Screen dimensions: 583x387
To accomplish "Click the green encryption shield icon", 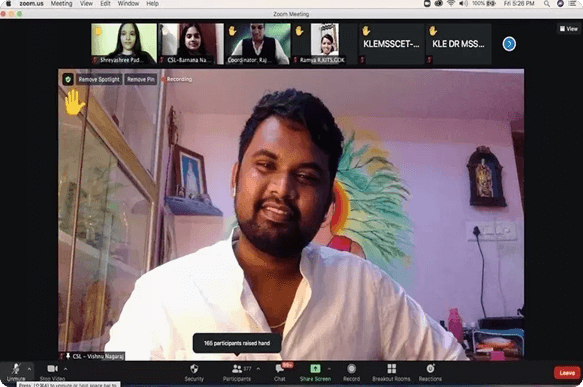I will (68, 79).
